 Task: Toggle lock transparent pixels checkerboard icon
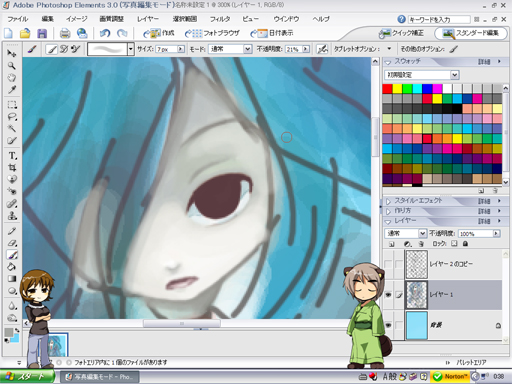454,244
